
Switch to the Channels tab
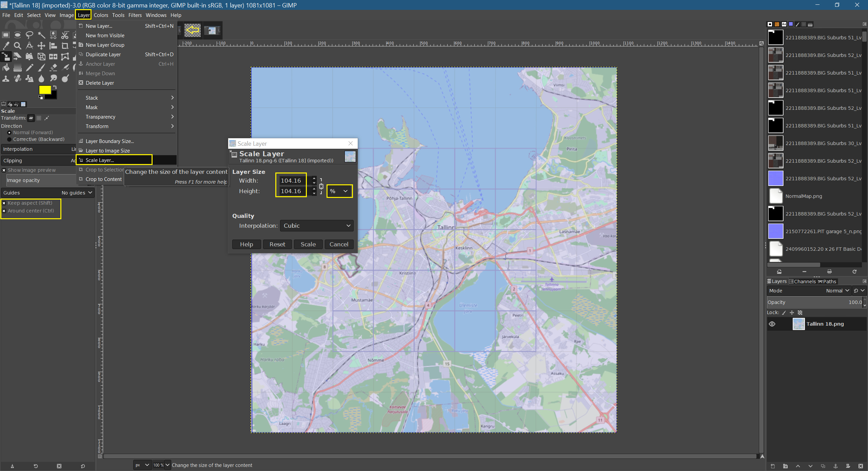click(x=802, y=281)
